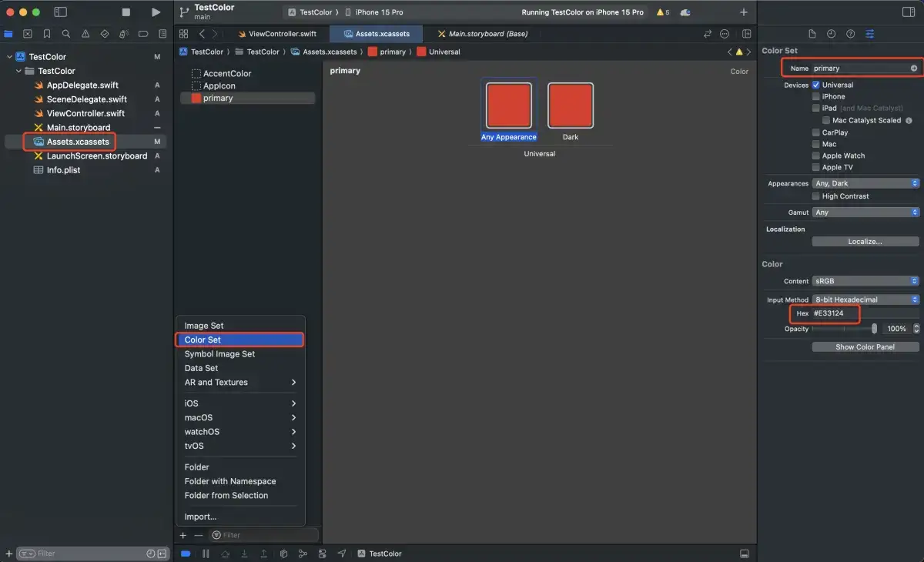The height and width of the screenshot is (562, 924).
Task: Show the File inspector in the right panel
Action: click(x=812, y=34)
